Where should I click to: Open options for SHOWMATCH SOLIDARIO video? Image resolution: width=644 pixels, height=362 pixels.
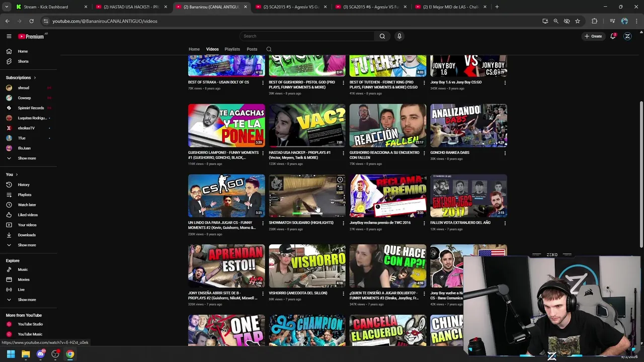coord(344,223)
